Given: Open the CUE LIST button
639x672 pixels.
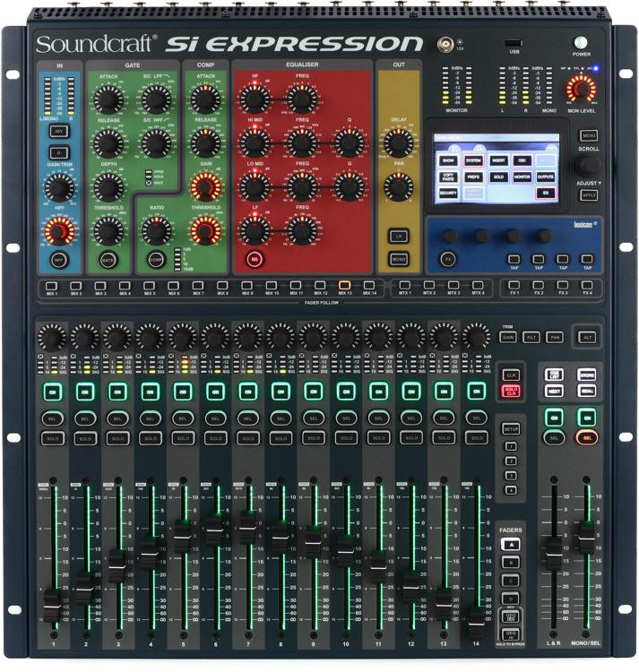Looking at the screenshot, I should tap(554, 375).
